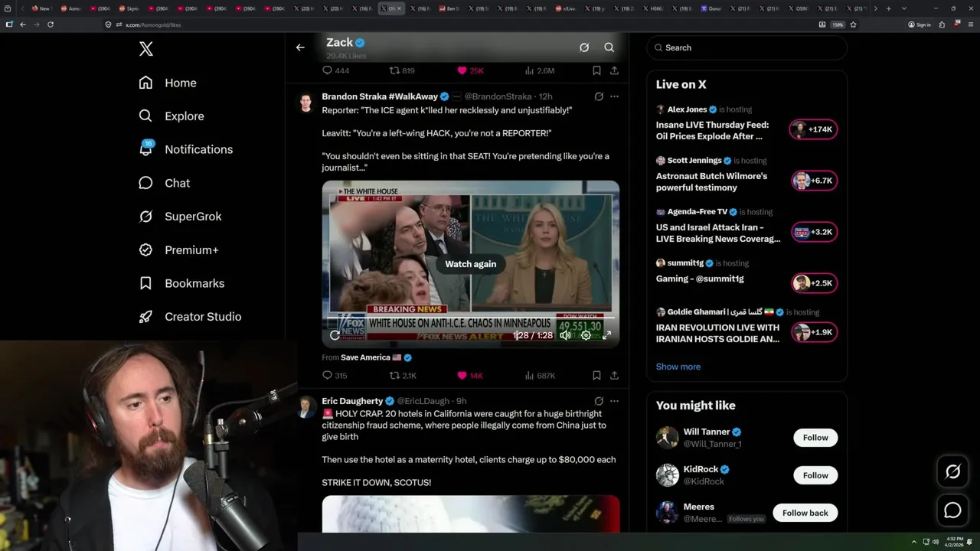980x551 pixels.
Task: Click the browser Sign in button
Action: pyautogui.click(x=920, y=24)
